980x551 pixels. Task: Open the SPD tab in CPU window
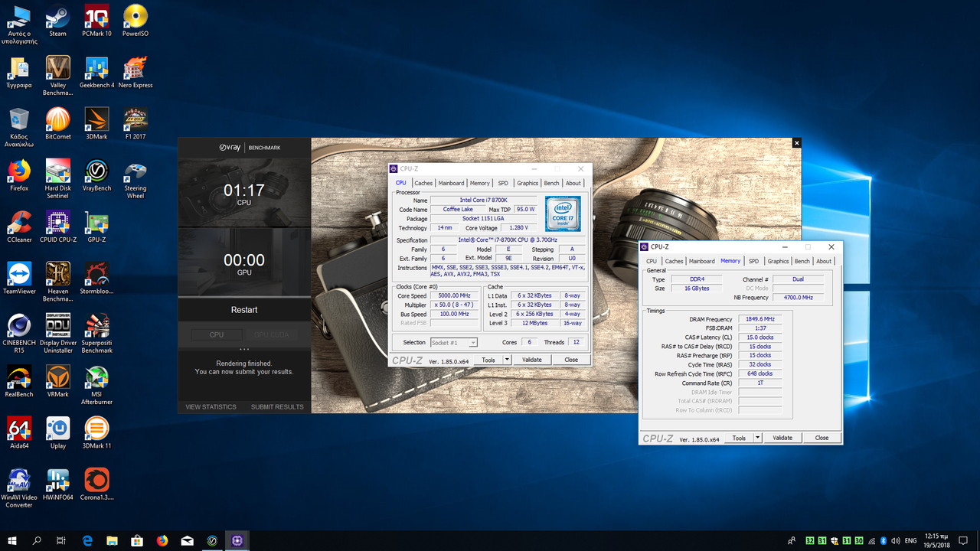click(x=503, y=183)
